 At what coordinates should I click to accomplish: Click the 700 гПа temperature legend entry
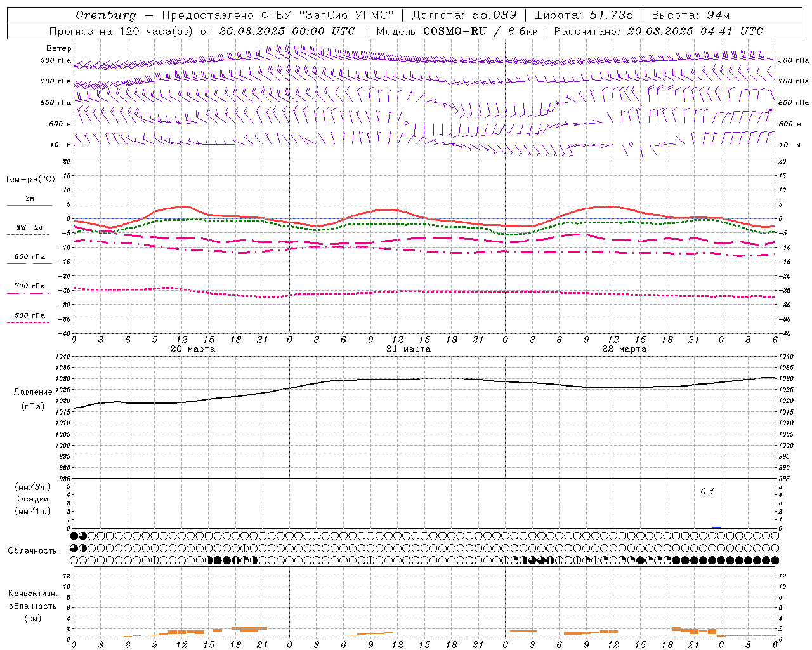30,286
